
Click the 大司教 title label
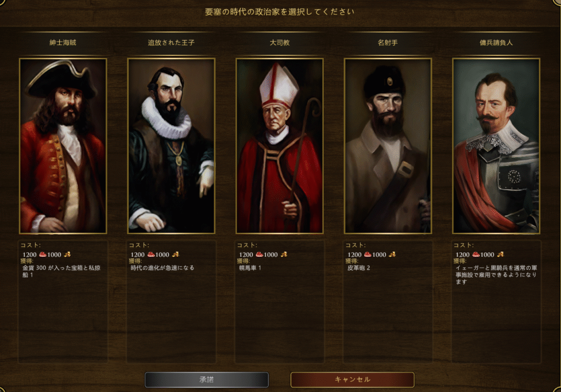[279, 43]
